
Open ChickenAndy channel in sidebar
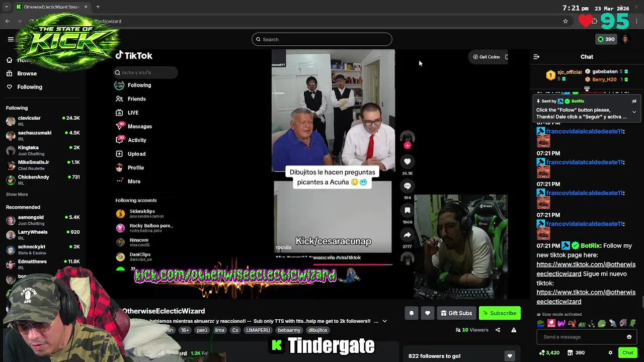43,179
